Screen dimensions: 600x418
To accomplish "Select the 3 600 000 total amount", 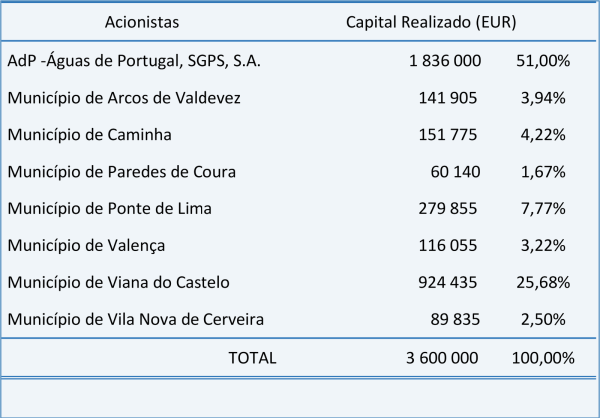I will coord(445,358).
